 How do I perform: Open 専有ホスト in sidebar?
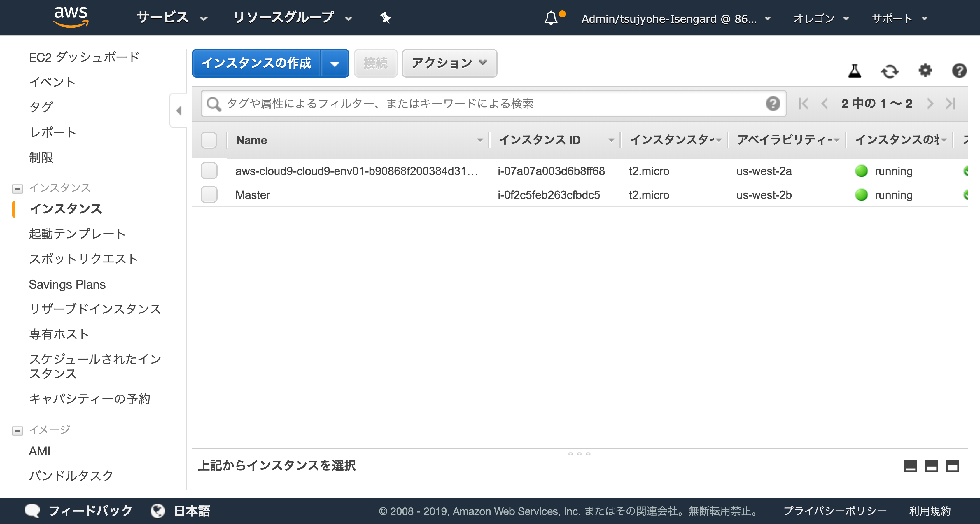(x=59, y=334)
